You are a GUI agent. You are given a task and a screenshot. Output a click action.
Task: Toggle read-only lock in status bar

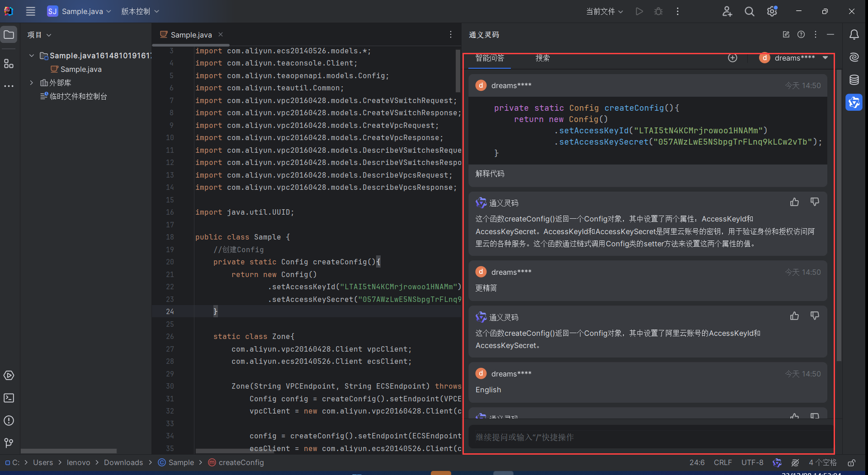[851, 463]
